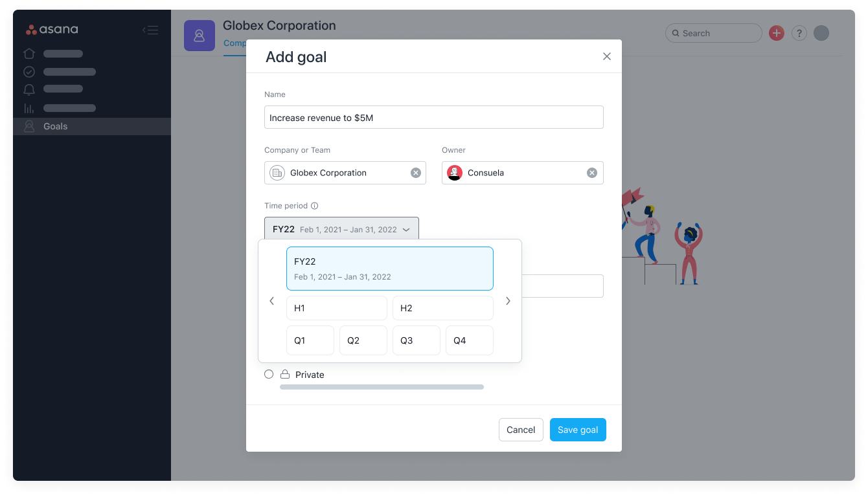Open the My Tasks checkmark icon

[x=29, y=72]
